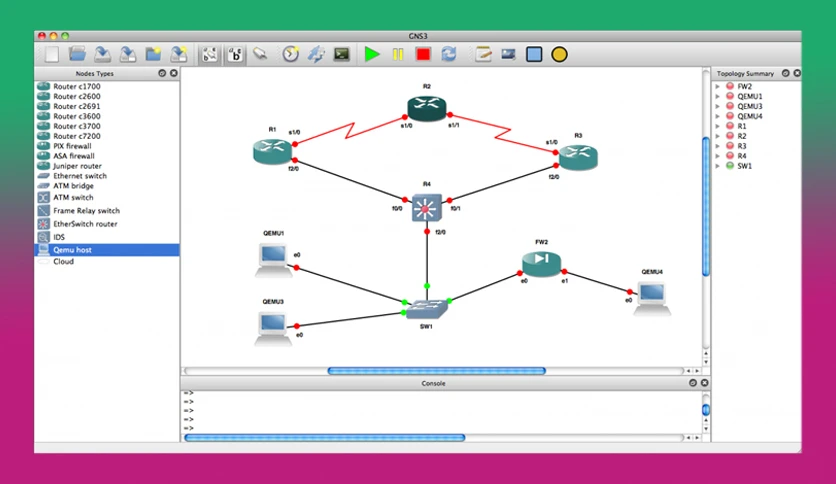The image size is (836, 484).
Task: Open a project with the folder icon
Action: (77, 54)
